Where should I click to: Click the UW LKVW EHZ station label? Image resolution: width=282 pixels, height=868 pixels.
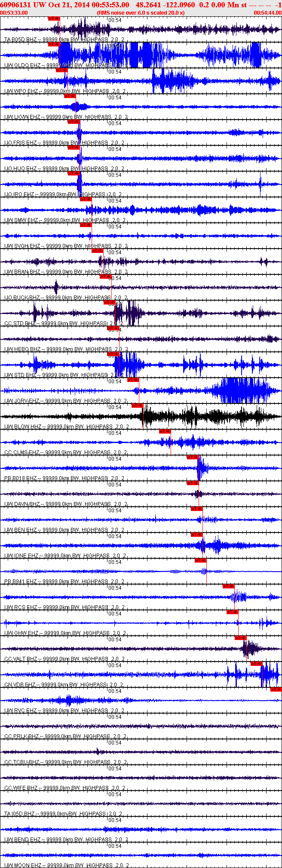[x=66, y=117]
